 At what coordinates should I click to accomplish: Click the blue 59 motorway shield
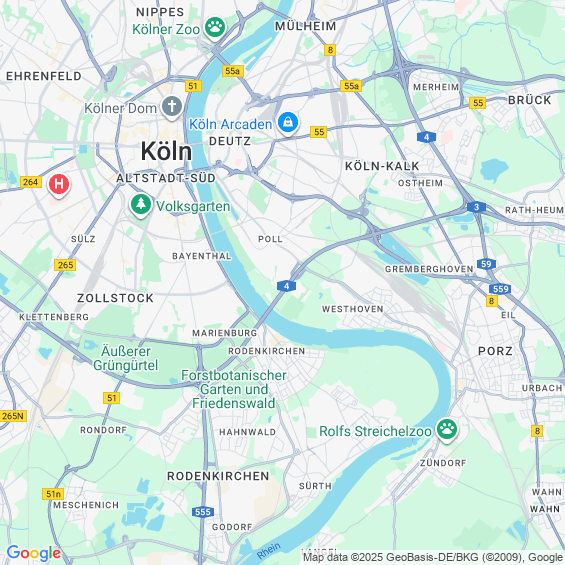click(486, 264)
